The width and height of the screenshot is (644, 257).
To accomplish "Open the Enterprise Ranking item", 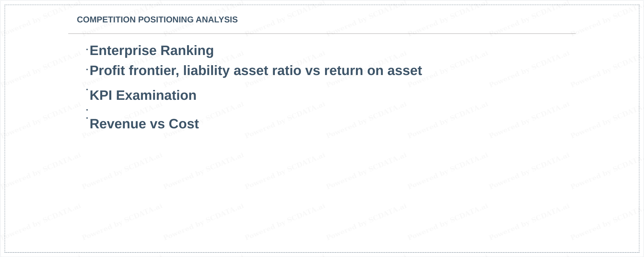I will click(x=152, y=51).
